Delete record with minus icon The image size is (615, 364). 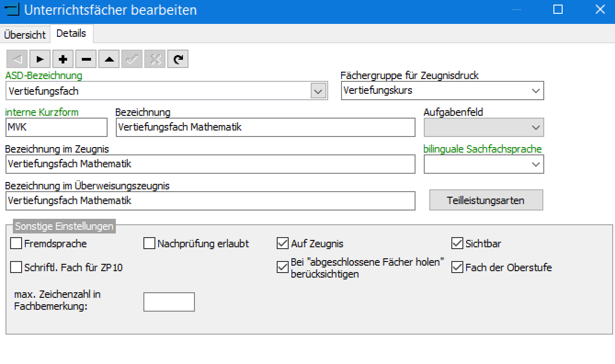pyautogui.click(x=86, y=59)
